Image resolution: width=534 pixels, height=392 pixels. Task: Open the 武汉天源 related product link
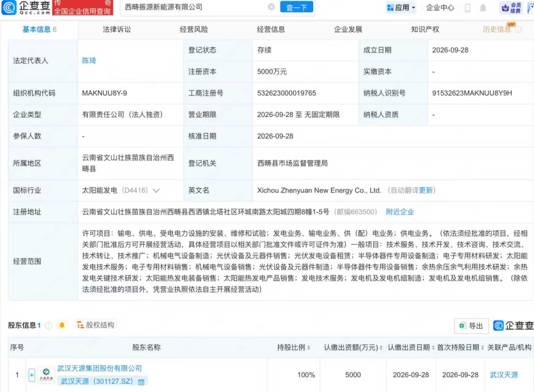tap(504, 375)
